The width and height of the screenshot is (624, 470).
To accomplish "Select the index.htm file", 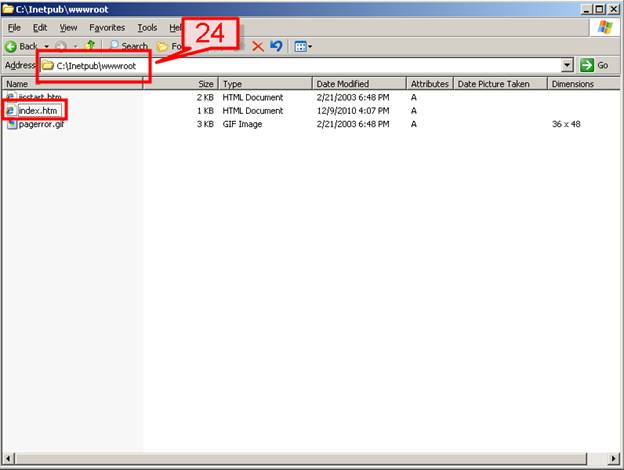I will pos(38,110).
